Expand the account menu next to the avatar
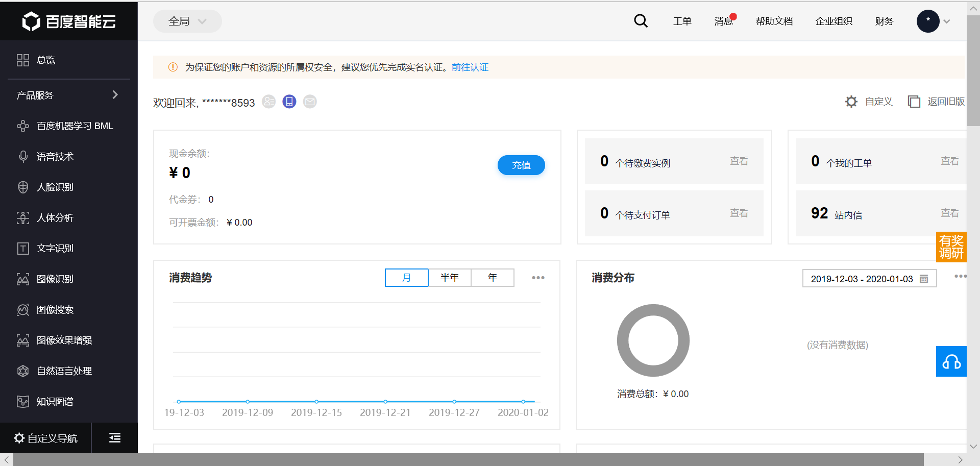980x466 pixels. click(x=947, y=21)
